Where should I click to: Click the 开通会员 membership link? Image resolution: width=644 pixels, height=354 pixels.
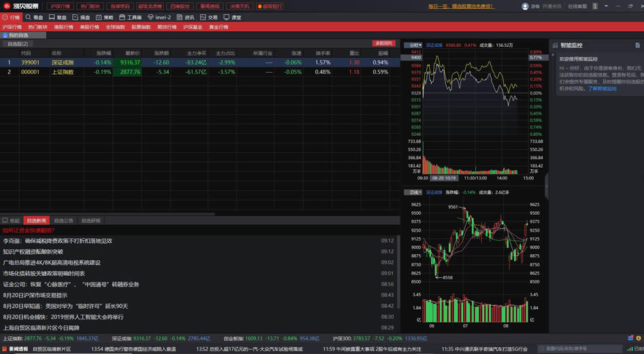(x=552, y=6)
